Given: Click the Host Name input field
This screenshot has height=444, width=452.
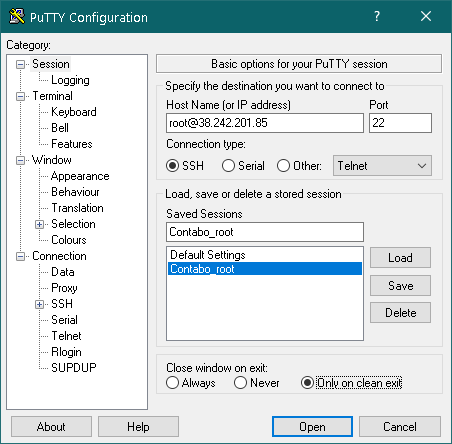Looking at the screenshot, I should (x=265, y=123).
